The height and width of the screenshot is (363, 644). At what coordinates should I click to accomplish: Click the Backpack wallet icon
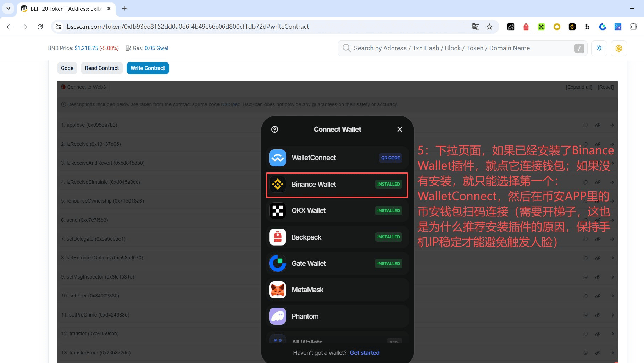tap(278, 237)
